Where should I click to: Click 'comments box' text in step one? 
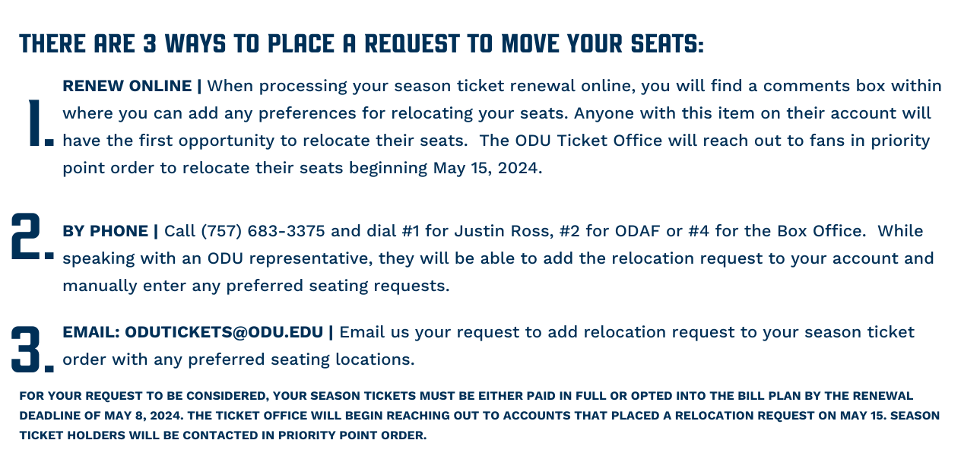(825, 86)
